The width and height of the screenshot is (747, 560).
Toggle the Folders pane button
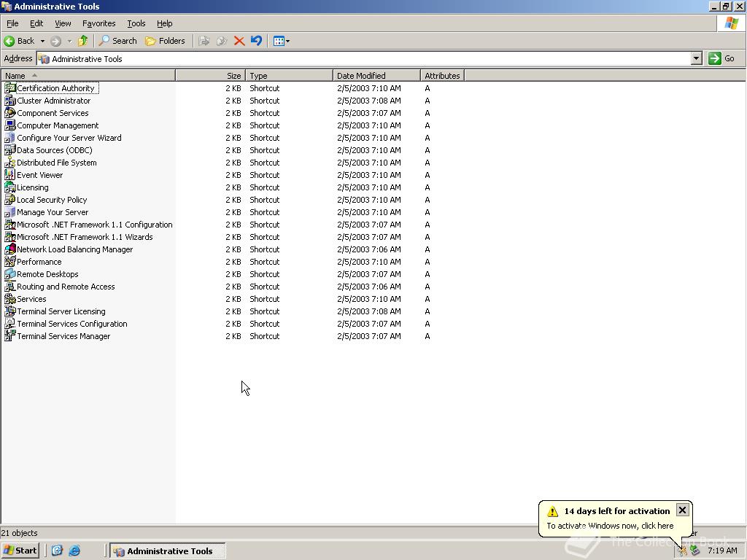point(166,41)
